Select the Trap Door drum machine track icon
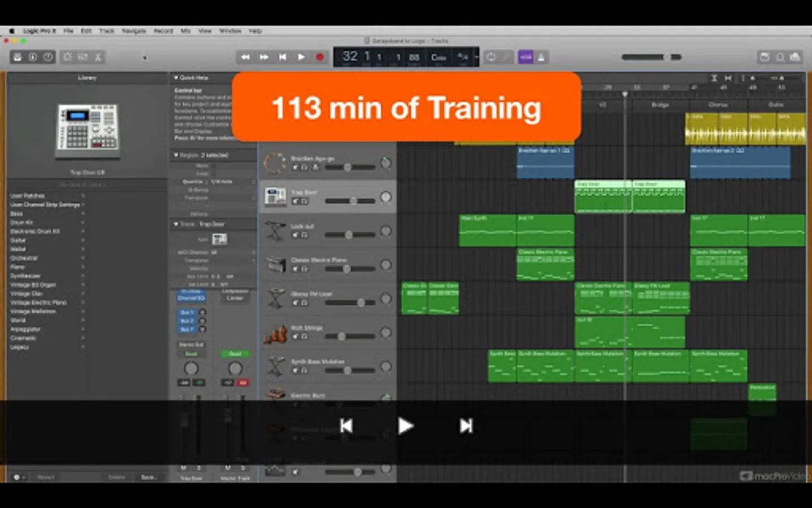Screen dimensions: 812x508 pyautogui.click(x=275, y=197)
